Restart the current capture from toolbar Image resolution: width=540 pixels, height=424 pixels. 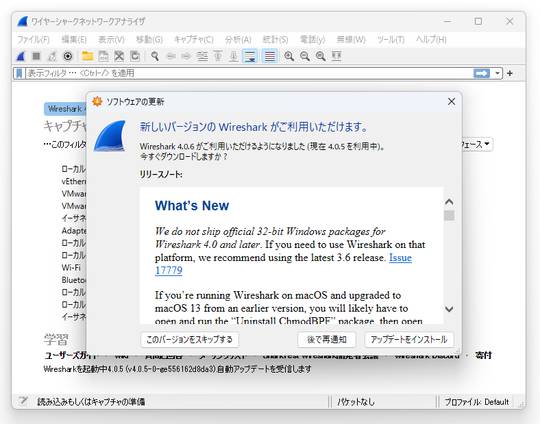tap(52, 56)
